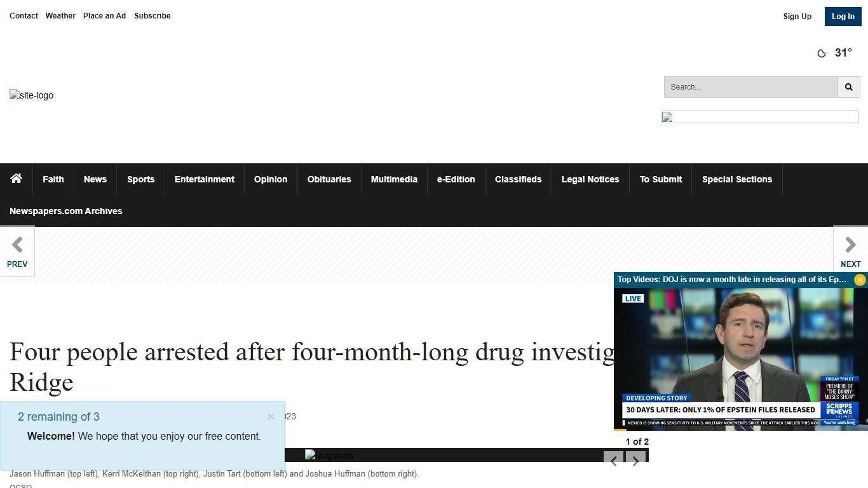This screenshot has width=868, height=488.
Task: Switch to the e-Edition section
Action: tap(456, 179)
